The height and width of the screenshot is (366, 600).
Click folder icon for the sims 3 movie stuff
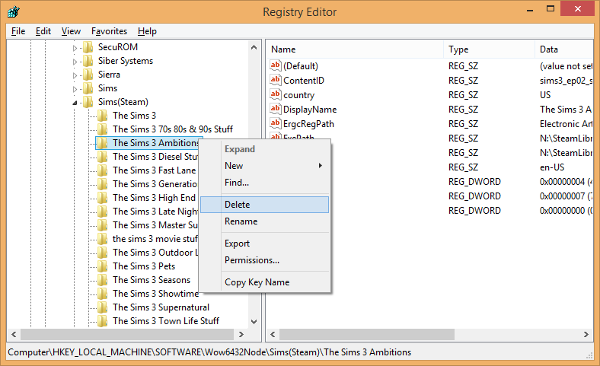tap(102, 239)
